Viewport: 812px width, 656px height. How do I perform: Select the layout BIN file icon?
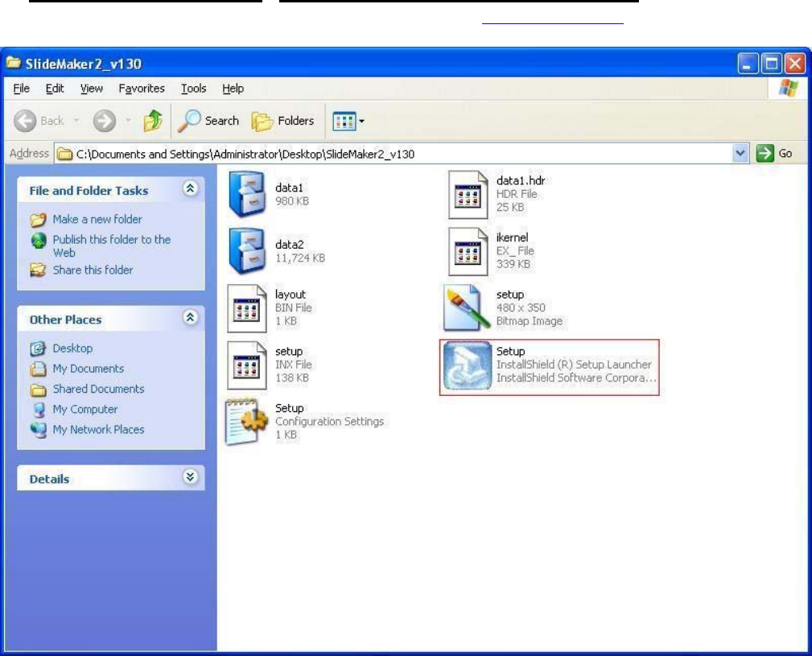tap(247, 308)
